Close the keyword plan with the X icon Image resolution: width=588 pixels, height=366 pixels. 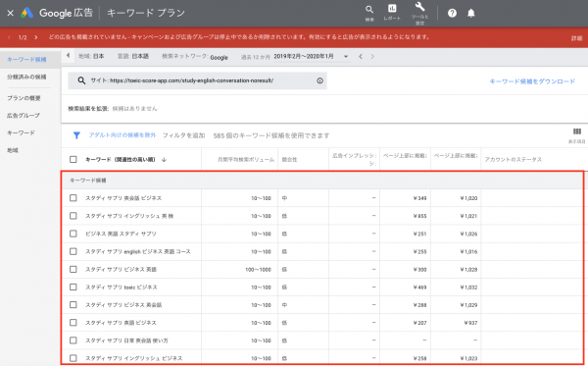[x=11, y=13]
